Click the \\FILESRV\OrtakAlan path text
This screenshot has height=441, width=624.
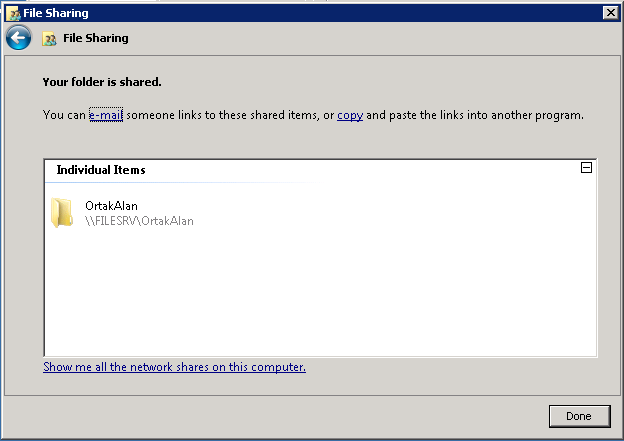pyautogui.click(x=139, y=221)
